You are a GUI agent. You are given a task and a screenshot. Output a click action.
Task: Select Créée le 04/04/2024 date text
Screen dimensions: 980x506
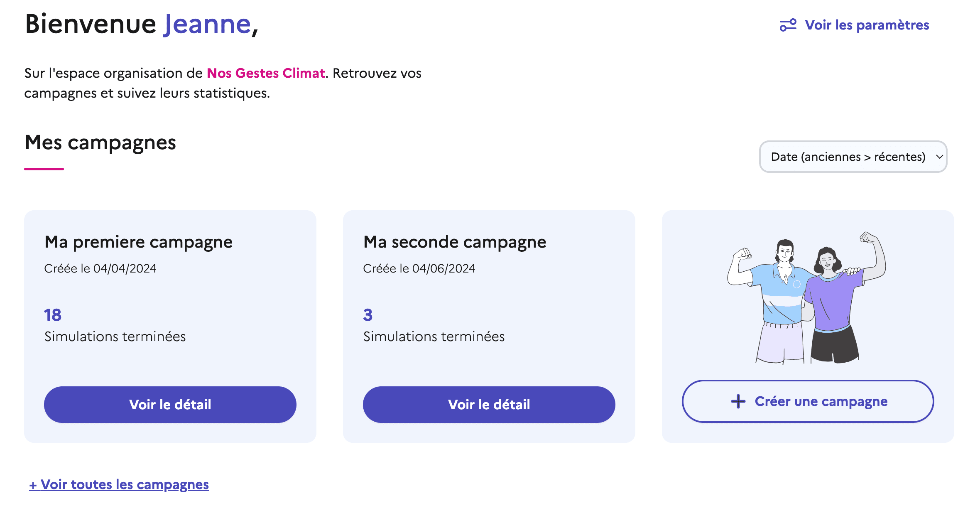click(100, 268)
